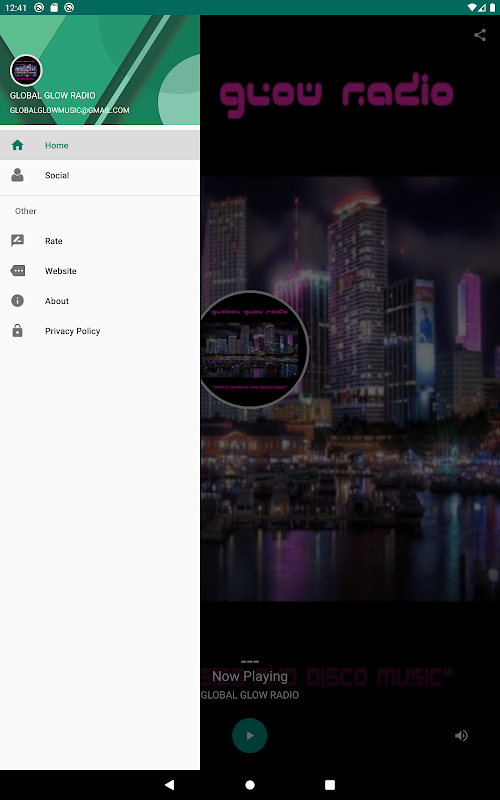Click the Privacy Policy lock icon
The image size is (500, 800).
(17, 331)
